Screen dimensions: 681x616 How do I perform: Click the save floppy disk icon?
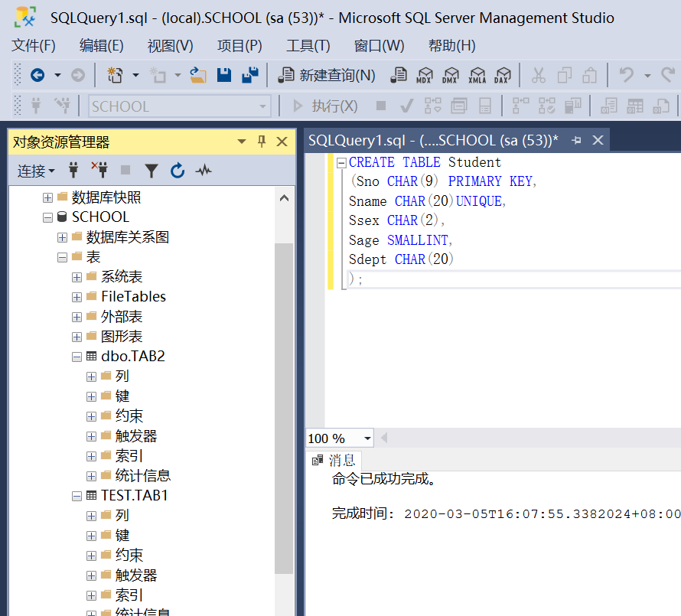point(224,75)
